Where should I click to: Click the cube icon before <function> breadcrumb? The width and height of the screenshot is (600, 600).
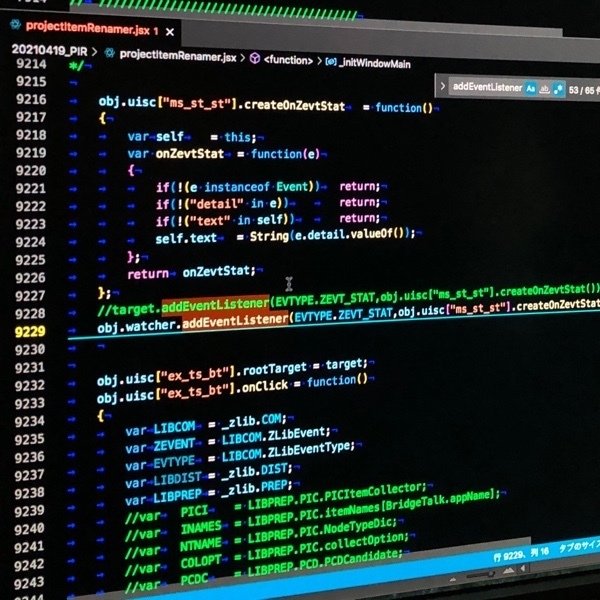click(x=255, y=59)
